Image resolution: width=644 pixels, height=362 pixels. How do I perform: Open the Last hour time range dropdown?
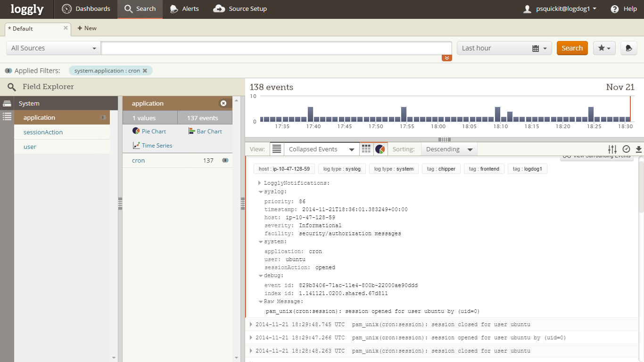(504, 48)
